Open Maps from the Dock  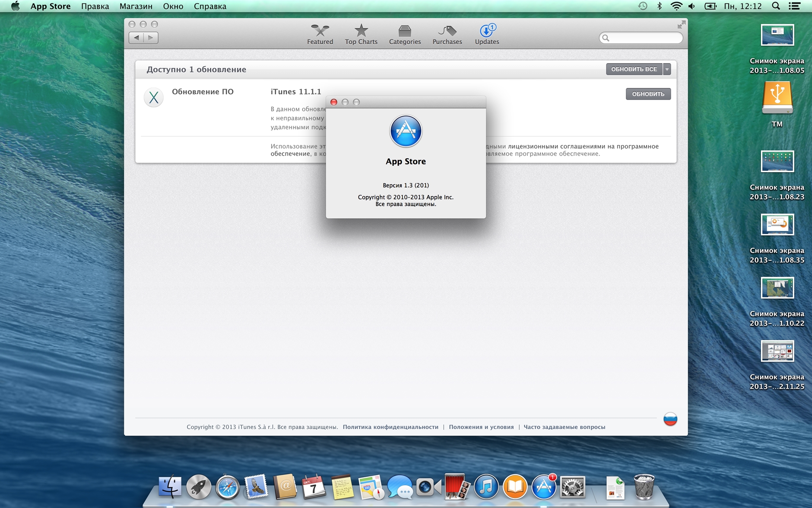coord(371,487)
